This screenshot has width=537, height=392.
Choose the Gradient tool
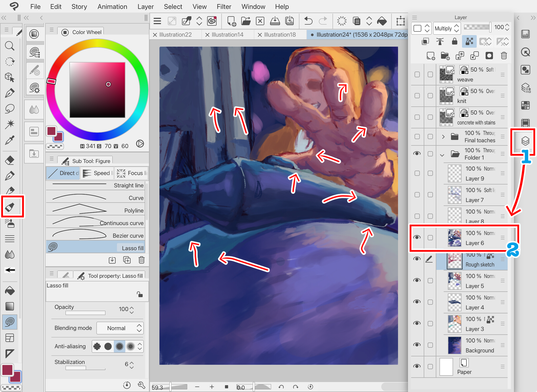(10, 306)
